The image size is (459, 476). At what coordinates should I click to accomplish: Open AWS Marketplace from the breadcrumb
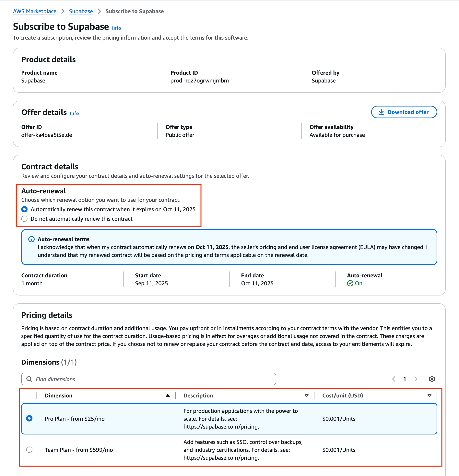point(35,11)
